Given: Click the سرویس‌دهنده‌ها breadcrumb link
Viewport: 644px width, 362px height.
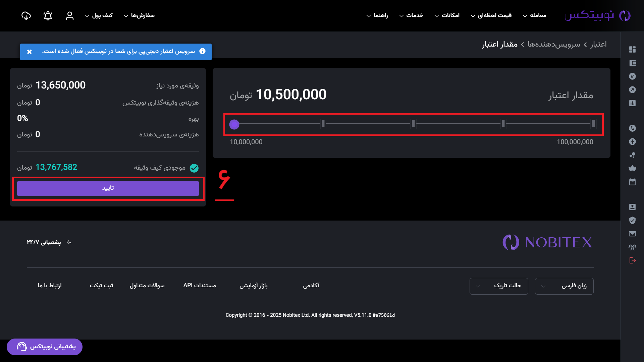Looking at the screenshot, I should (x=554, y=44).
